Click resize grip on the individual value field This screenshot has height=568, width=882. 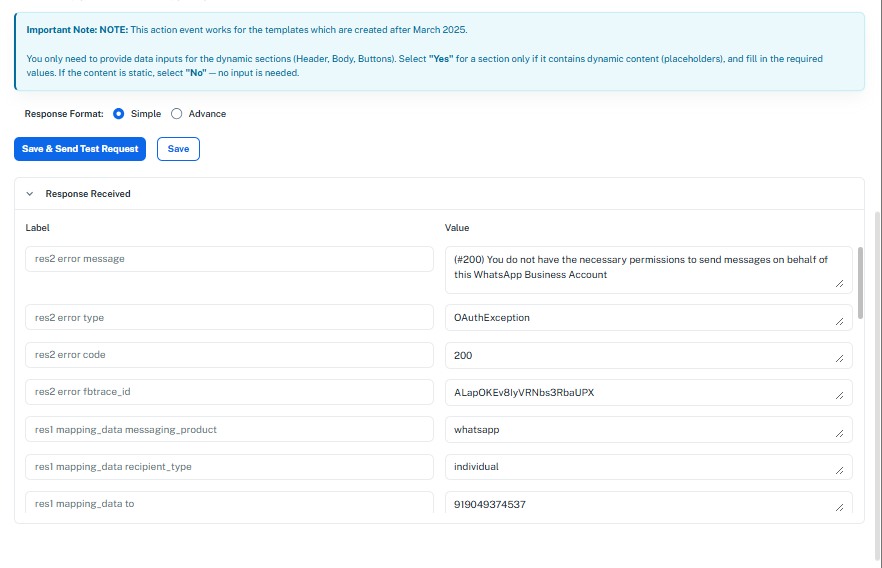(839, 471)
